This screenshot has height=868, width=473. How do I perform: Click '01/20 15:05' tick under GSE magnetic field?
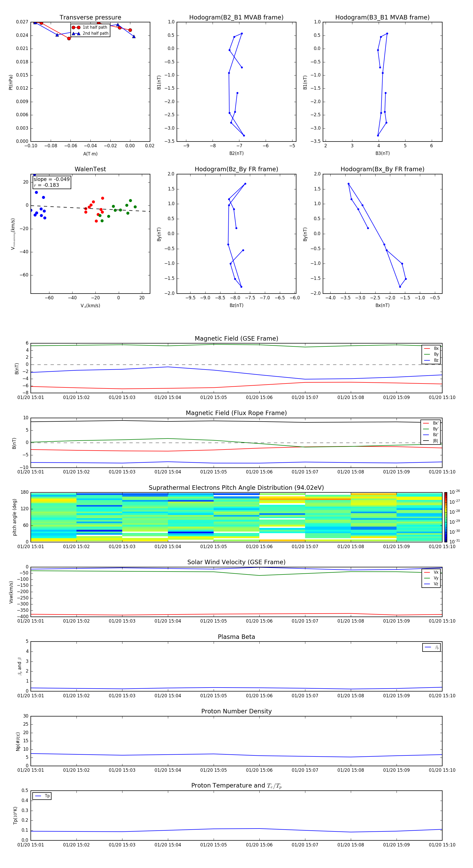[213, 398]
